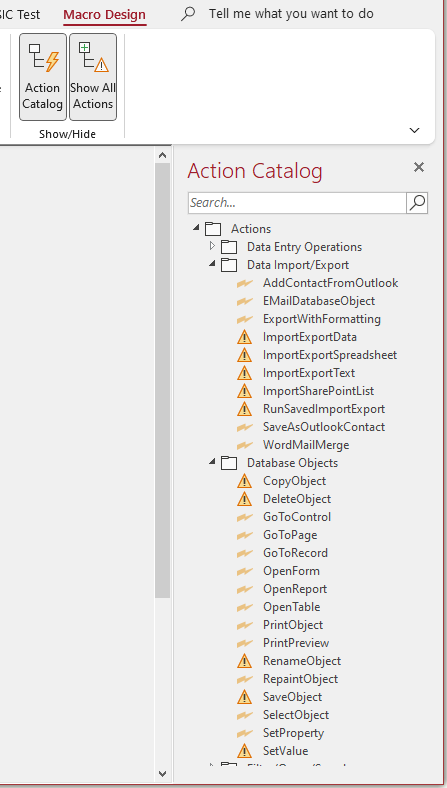Close the Action Catalog pane
The height and width of the screenshot is (788, 447).
(x=419, y=167)
